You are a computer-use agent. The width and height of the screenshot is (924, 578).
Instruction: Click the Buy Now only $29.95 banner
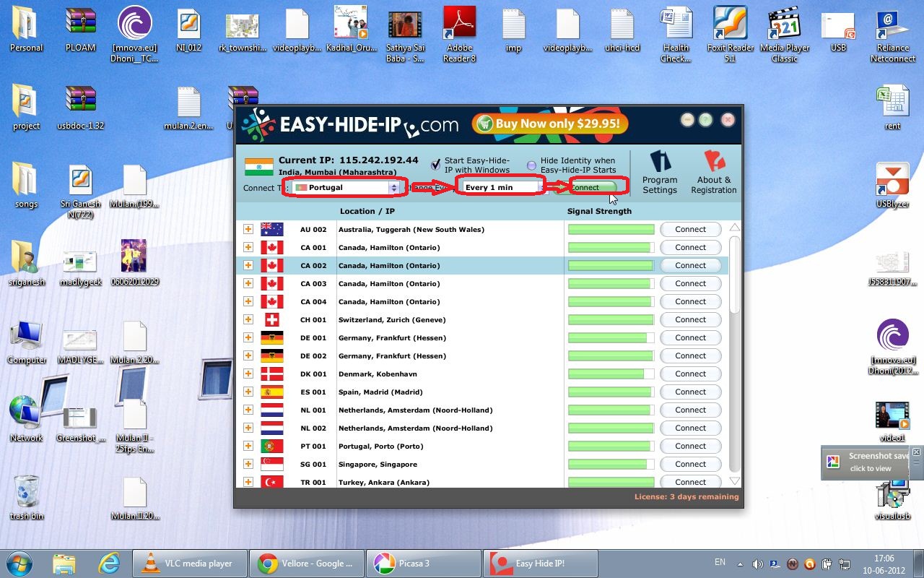[x=550, y=124]
